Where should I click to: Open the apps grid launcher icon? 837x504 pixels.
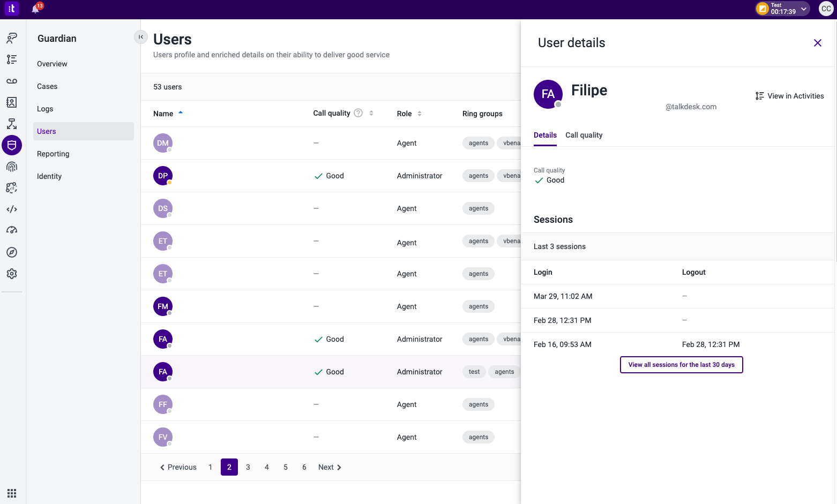[12, 493]
